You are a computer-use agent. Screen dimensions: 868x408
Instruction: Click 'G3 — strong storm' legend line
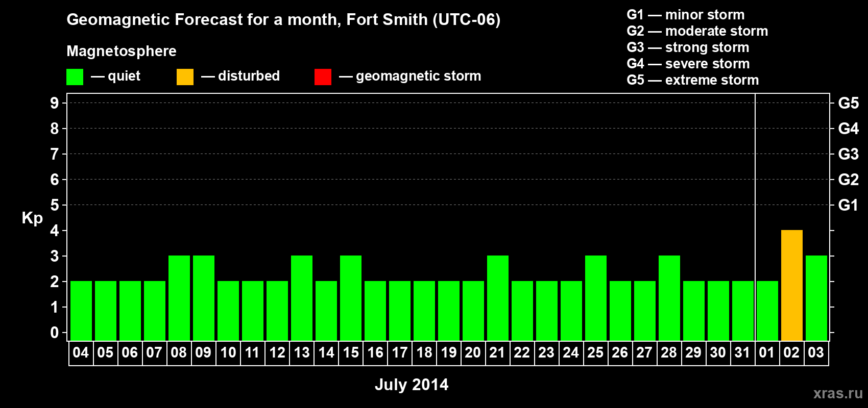pyautogui.click(x=688, y=47)
